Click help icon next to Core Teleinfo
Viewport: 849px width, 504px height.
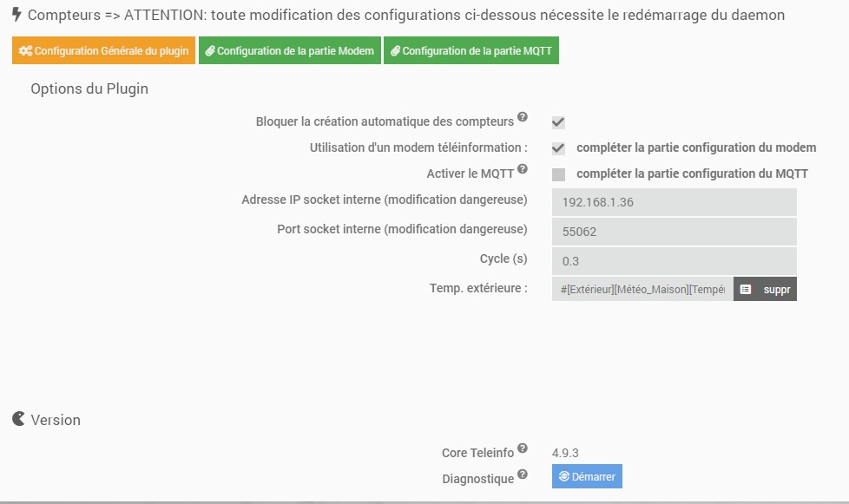pos(522,448)
